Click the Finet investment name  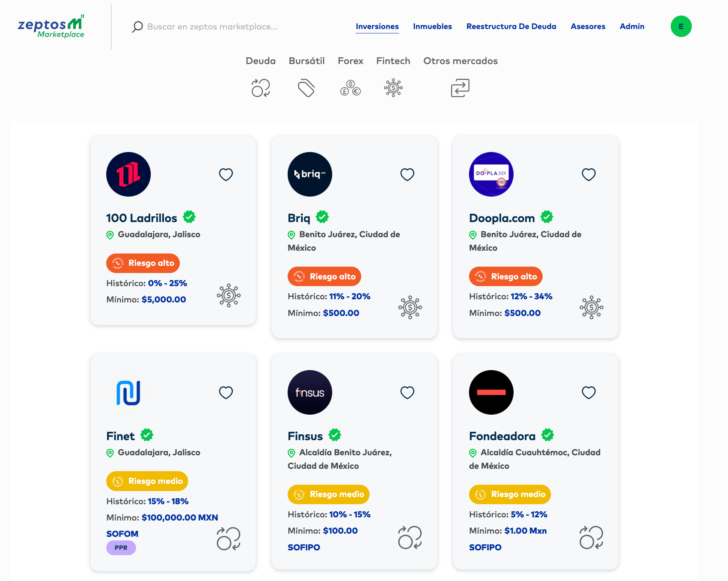[121, 436]
